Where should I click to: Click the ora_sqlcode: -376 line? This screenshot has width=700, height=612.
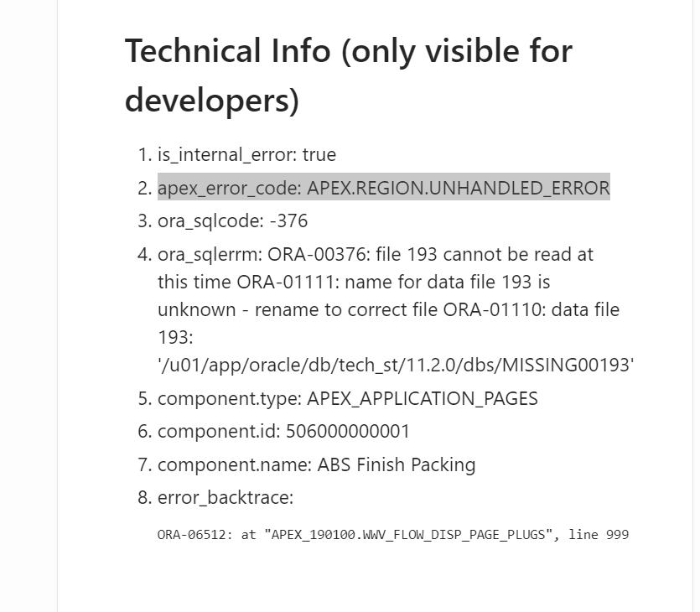pos(232,221)
